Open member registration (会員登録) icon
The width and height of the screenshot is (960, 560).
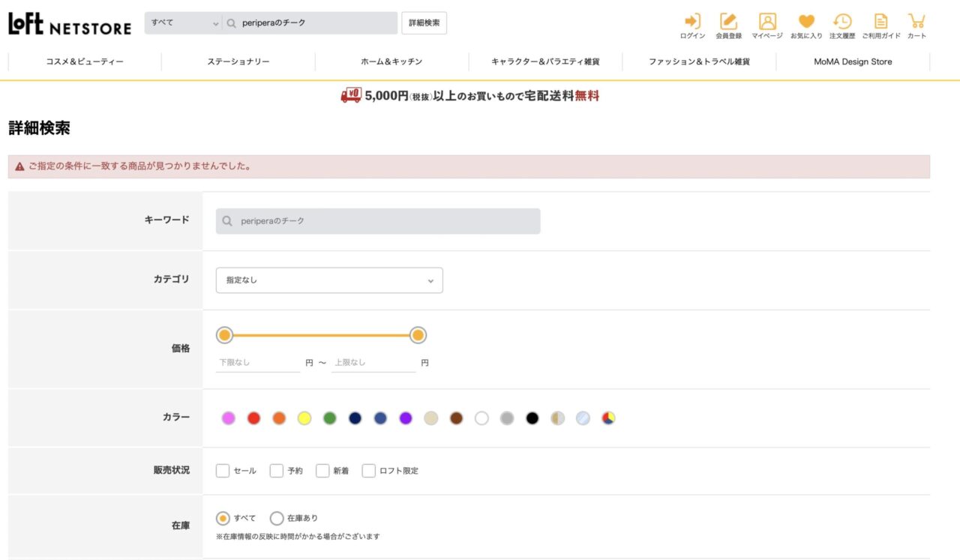[728, 26]
